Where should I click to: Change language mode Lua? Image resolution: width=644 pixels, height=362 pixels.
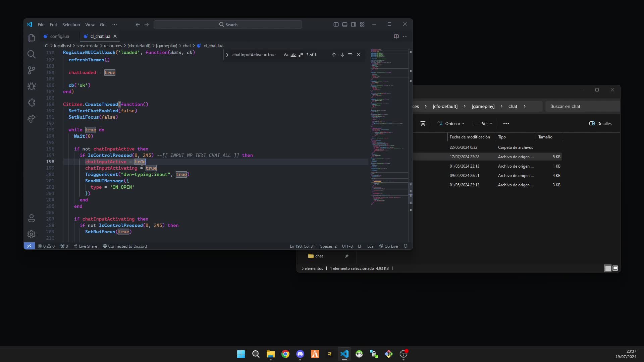(x=370, y=246)
